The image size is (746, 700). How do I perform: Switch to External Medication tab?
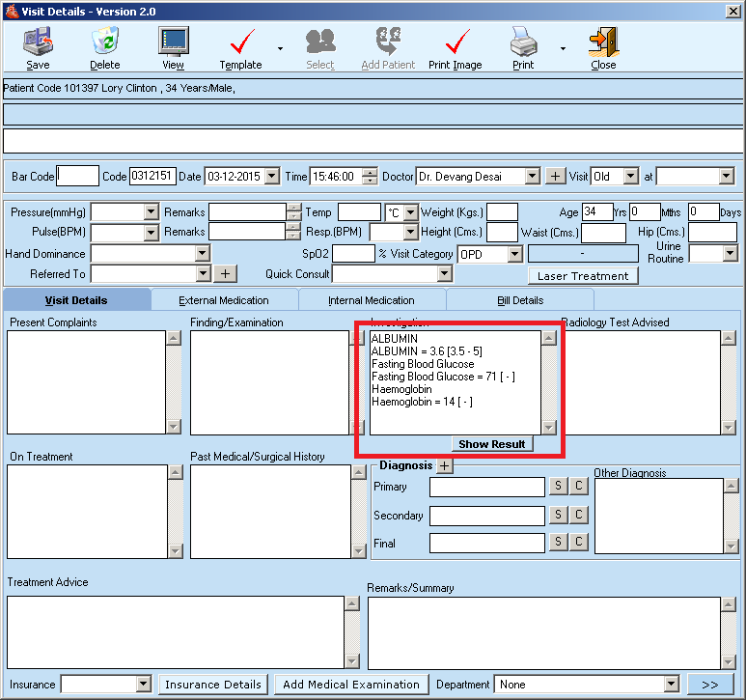pyautogui.click(x=224, y=300)
